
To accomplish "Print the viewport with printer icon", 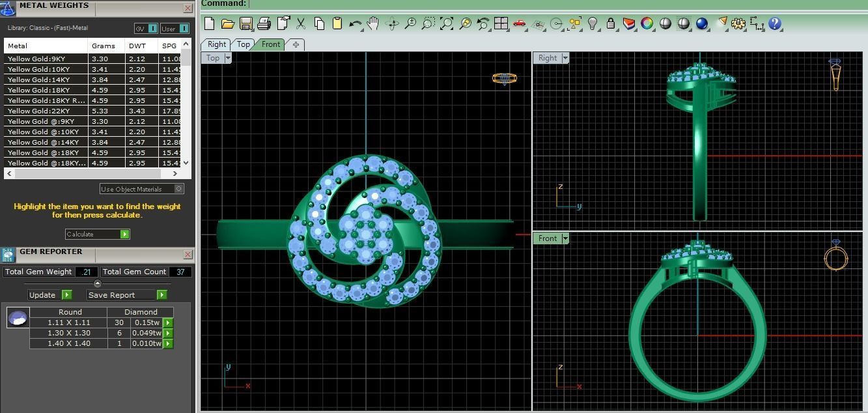I will pyautogui.click(x=264, y=23).
